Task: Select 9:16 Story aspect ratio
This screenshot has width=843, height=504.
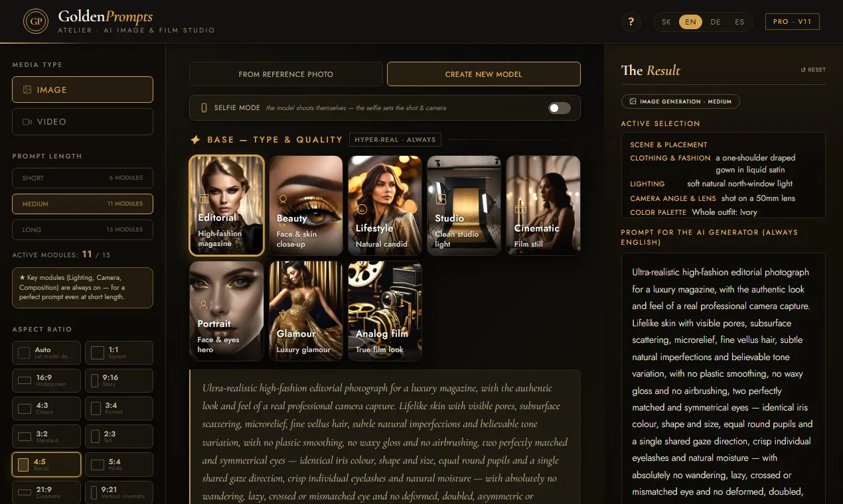Action: coord(119,381)
